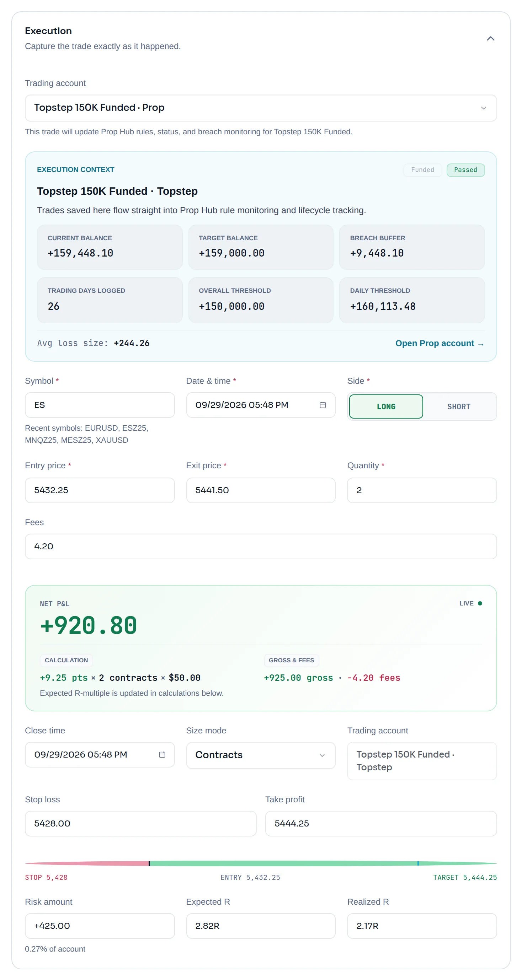
Task: Click the Risk amount field
Action: pos(100,926)
